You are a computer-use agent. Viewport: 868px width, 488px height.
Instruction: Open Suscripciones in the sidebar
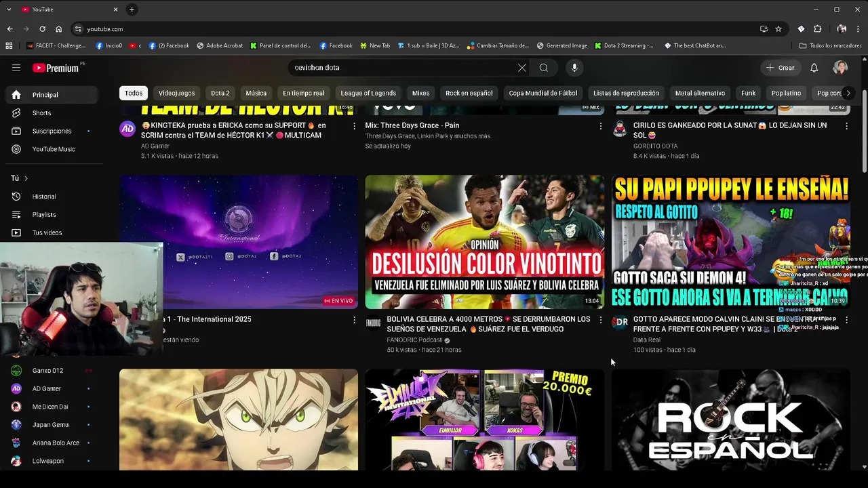click(52, 131)
